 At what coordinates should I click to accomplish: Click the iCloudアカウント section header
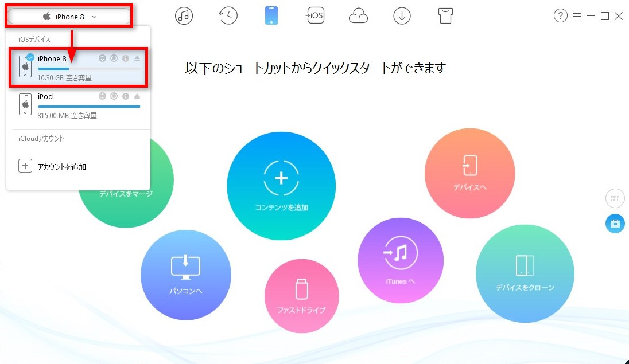point(41,139)
